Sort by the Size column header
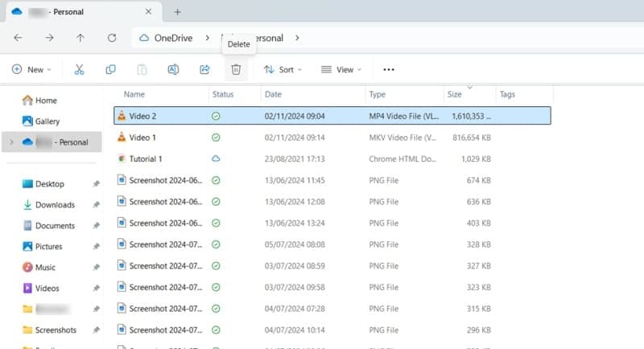 [x=454, y=94]
